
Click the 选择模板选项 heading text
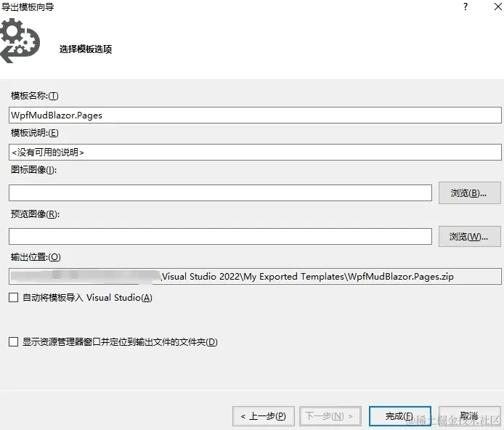(86, 49)
